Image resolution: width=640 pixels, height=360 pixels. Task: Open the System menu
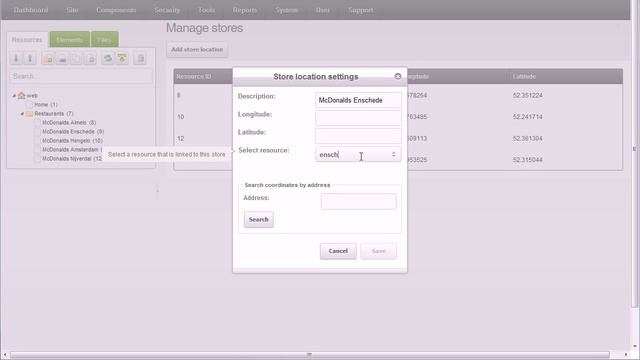(x=287, y=10)
